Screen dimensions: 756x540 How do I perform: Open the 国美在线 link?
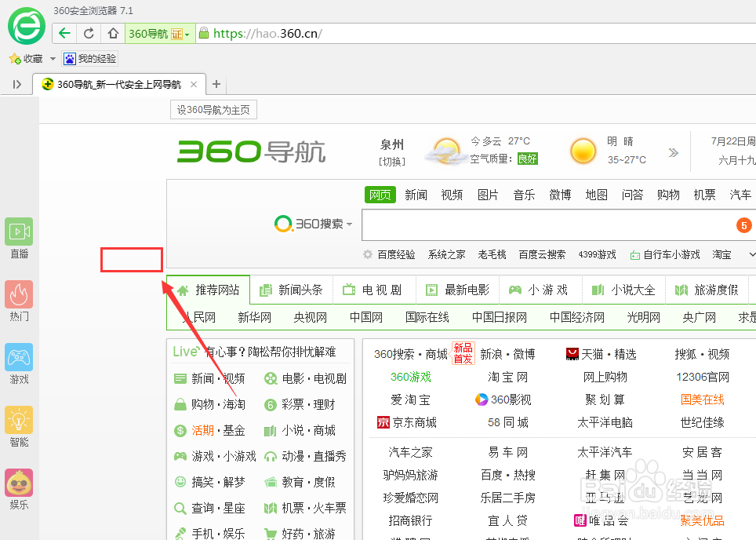(703, 400)
